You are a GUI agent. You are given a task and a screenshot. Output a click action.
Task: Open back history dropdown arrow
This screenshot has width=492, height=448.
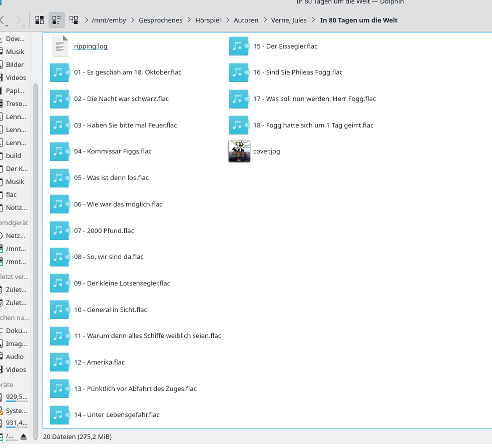point(7,25)
